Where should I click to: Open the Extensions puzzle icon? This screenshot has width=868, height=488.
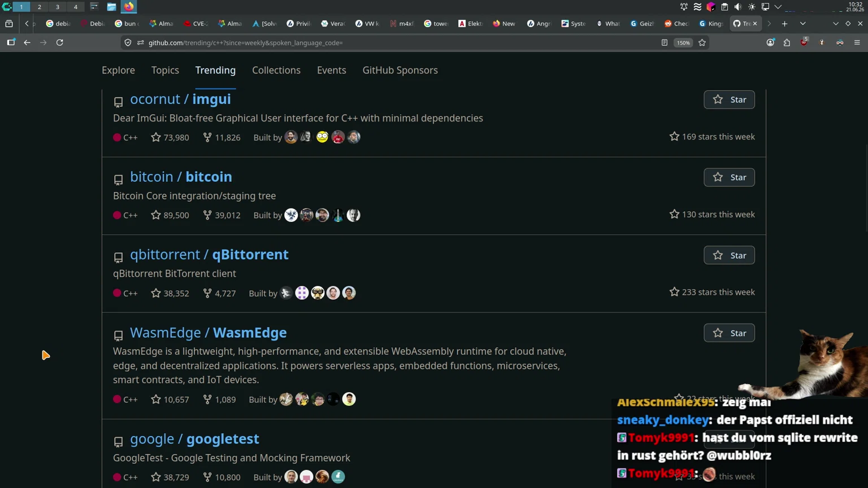tap(787, 42)
